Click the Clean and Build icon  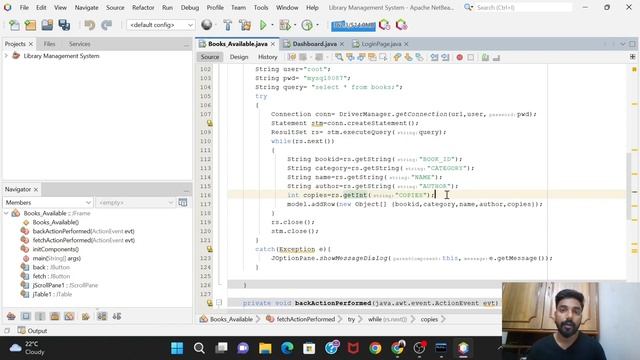(245, 25)
